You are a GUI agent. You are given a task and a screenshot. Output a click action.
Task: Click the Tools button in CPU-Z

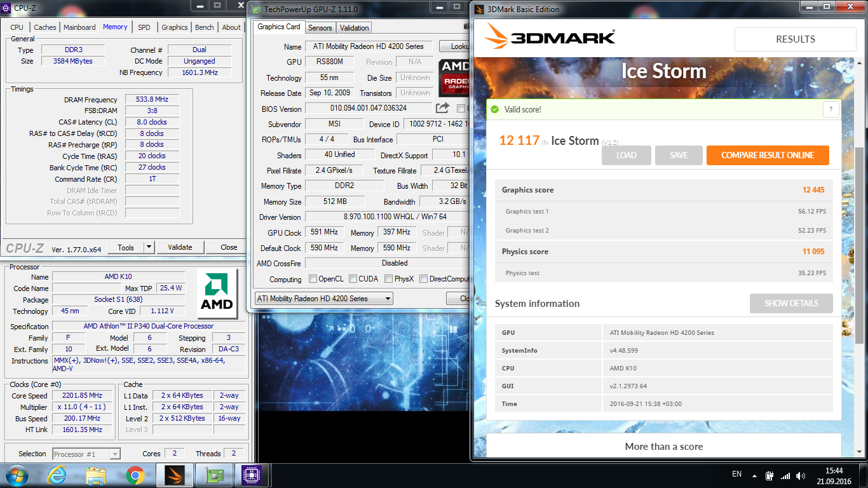126,247
